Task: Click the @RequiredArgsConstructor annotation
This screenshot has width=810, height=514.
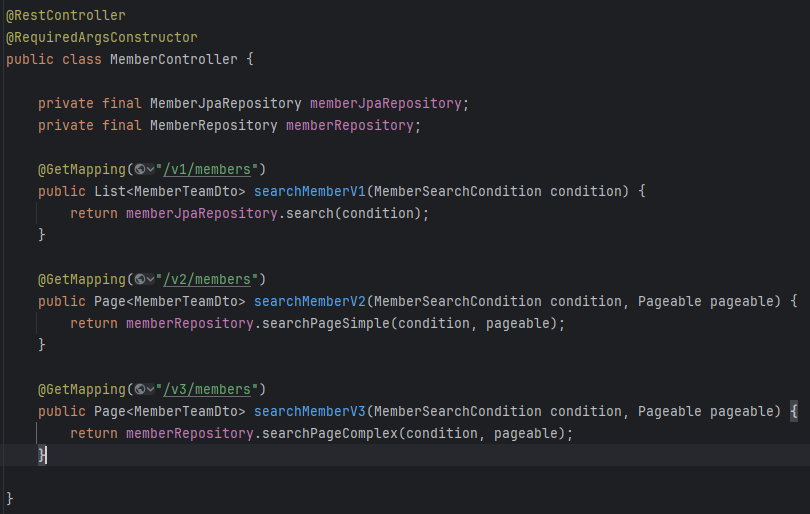Action: click(102, 37)
